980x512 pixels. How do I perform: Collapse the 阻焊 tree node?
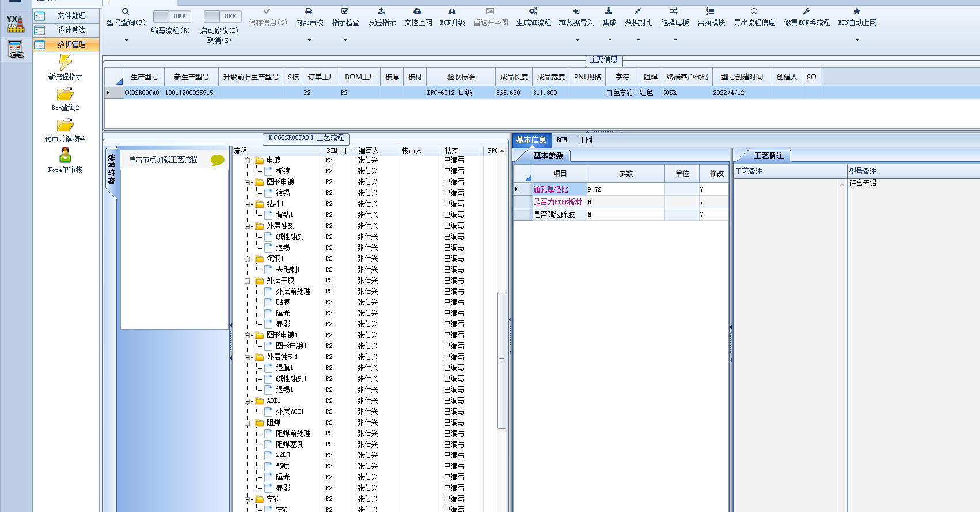[x=248, y=423]
